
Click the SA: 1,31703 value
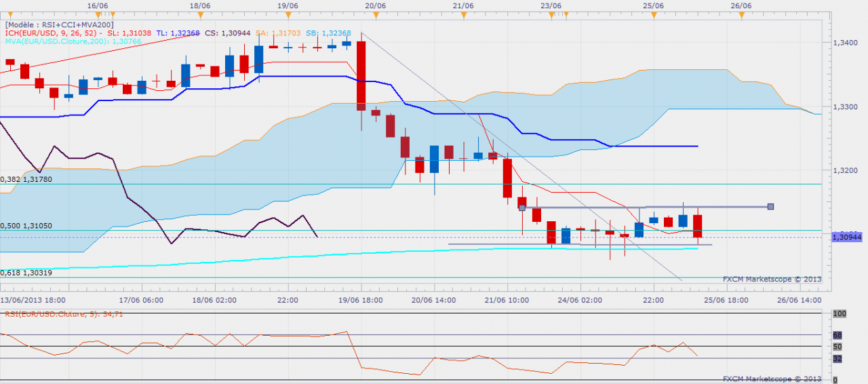point(278,33)
